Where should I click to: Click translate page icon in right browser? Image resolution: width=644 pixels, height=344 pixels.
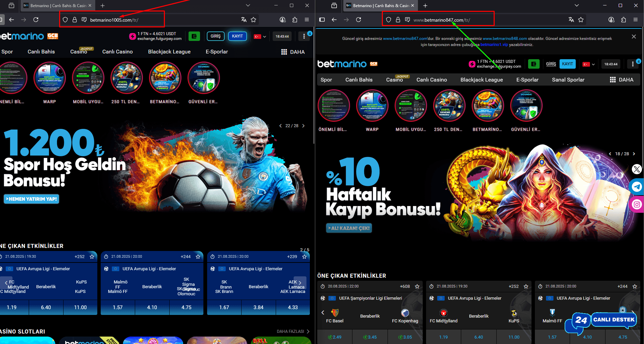[x=571, y=20]
